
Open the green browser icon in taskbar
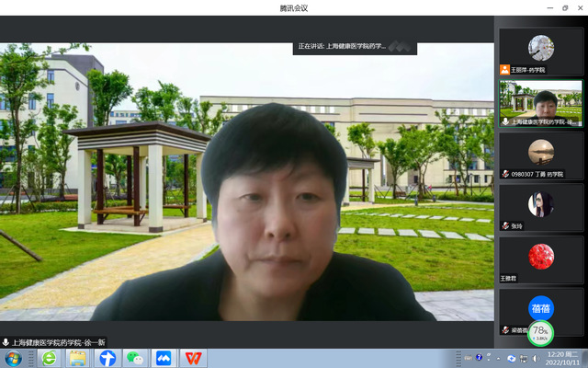[x=49, y=358]
